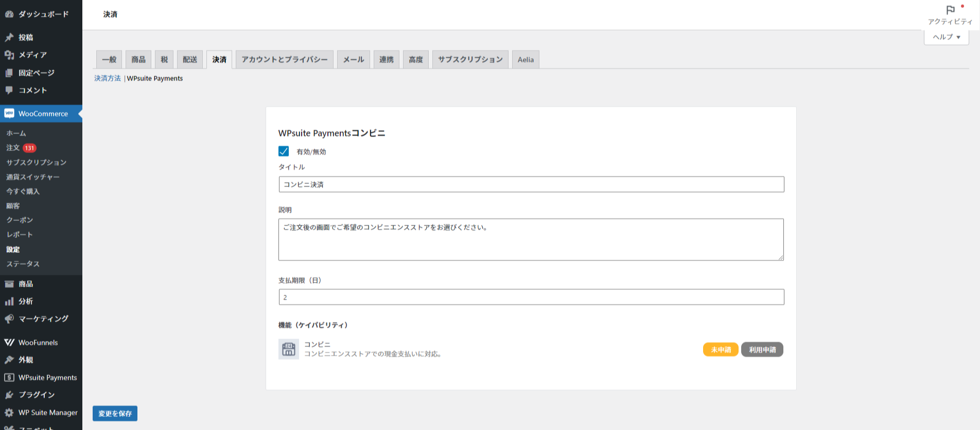
Task: Click the megaphone icon beside マーケティング
Action: [x=9, y=318]
